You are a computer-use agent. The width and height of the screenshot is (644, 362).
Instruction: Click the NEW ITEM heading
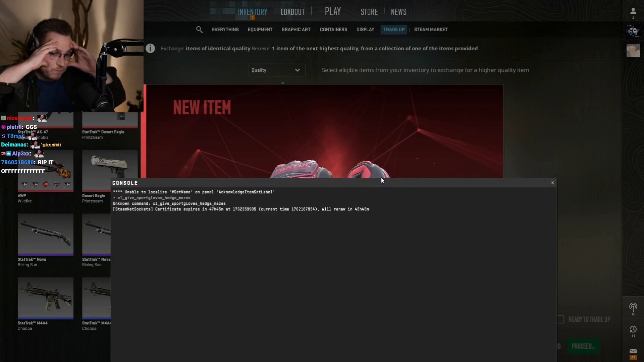202,108
